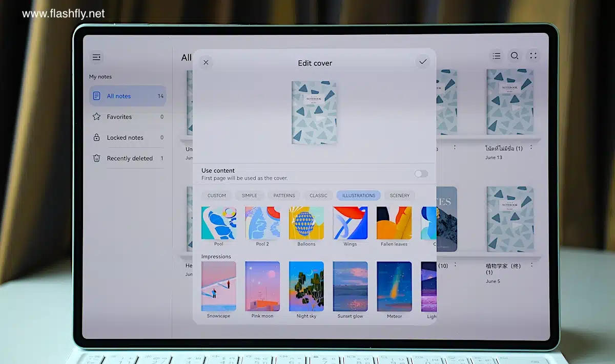Select the Pink moon cover

coord(262,286)
